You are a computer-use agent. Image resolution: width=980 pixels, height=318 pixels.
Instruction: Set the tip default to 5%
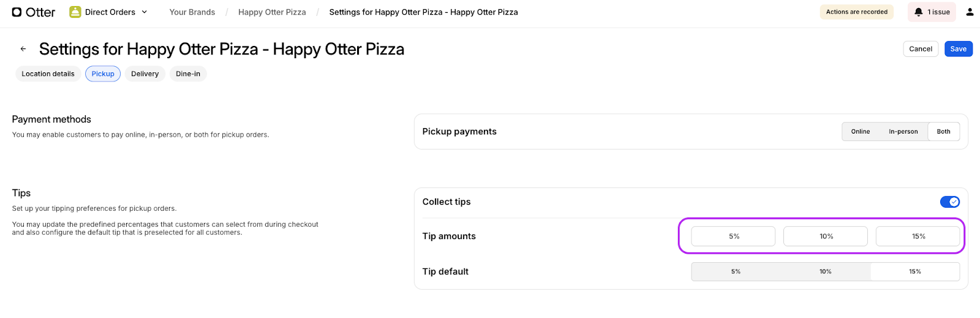pyautogui.click(x=736, y=271)
